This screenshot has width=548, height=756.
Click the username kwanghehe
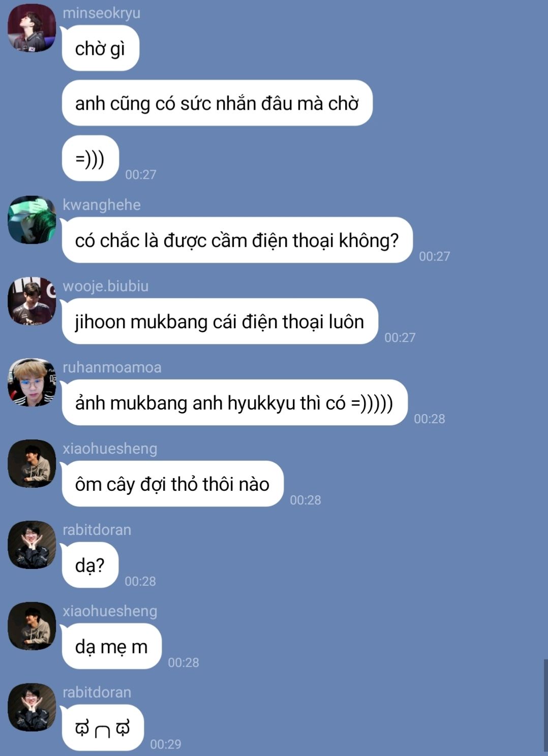(x=102, y=205)
